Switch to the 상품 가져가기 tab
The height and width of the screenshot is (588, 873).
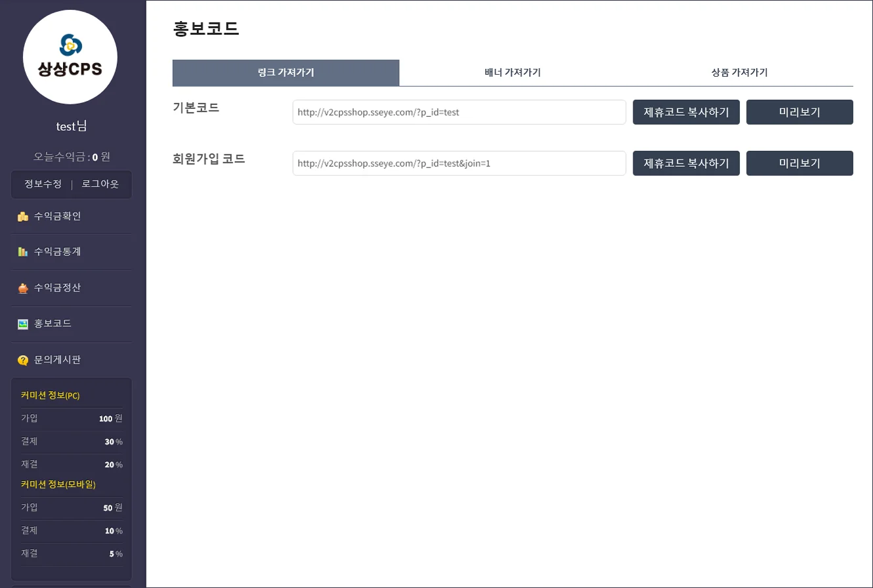[x=738, y=73]
